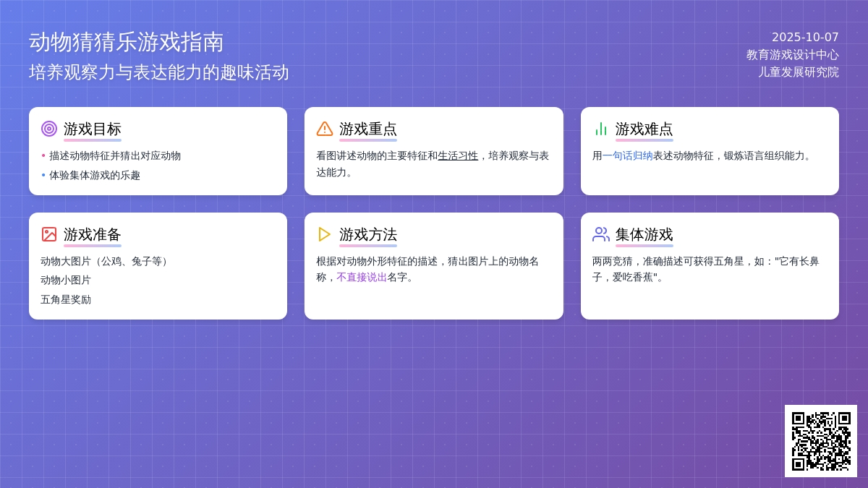Click the 教育游戏设计中心 organization text

(792, 55)
